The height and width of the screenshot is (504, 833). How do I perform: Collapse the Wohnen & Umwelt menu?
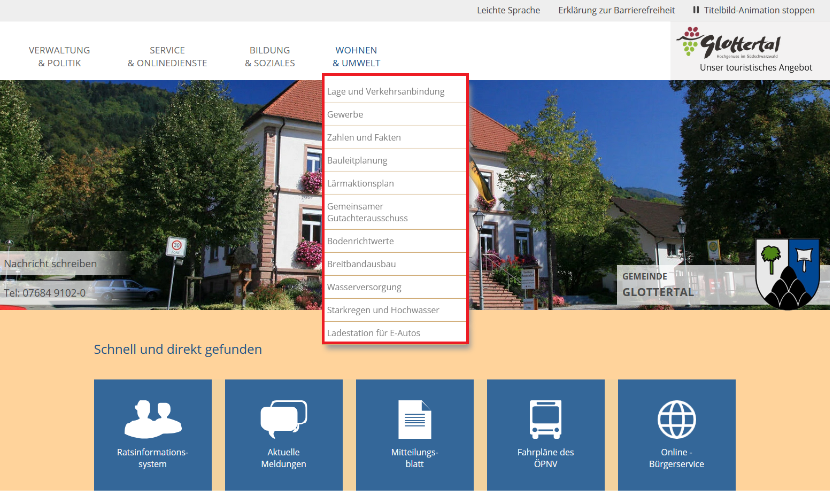[356, 57]
